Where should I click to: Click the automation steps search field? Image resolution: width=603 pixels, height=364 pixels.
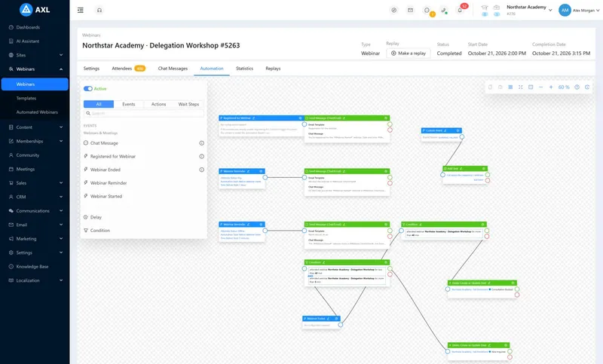click(144, 113)
